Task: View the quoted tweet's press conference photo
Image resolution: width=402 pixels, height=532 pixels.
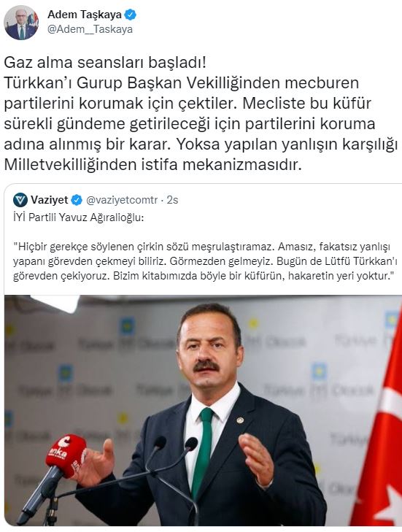Action: point(203,411)
